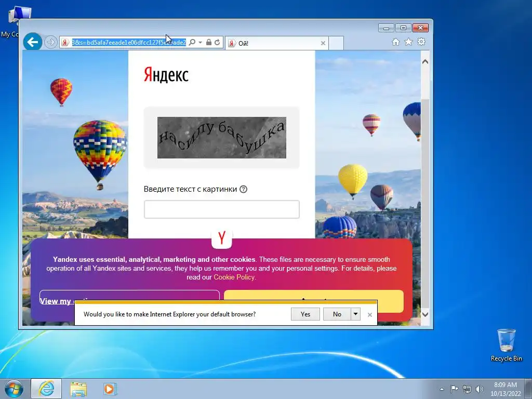Open the address bar autocomplete dropdown arrow

200,43
